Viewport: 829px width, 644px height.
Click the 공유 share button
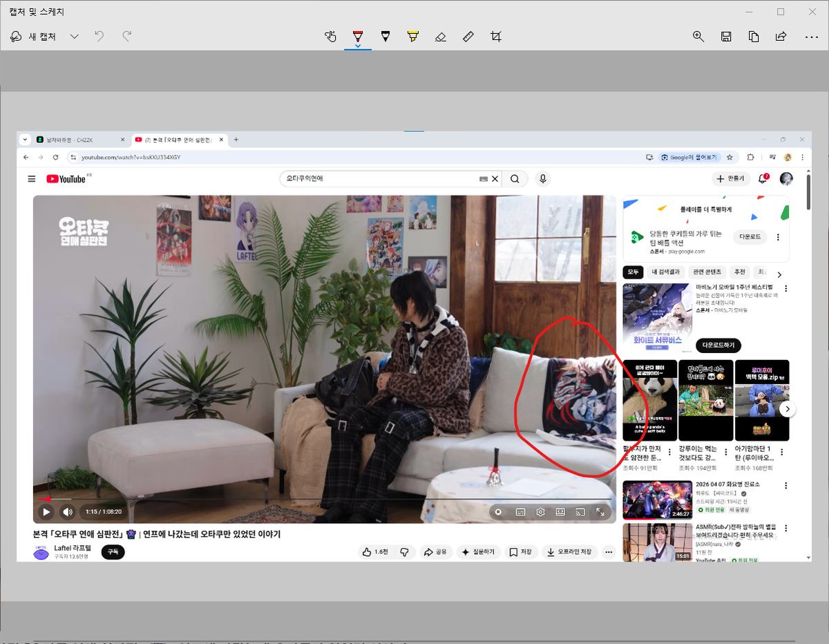click(435, 552)
